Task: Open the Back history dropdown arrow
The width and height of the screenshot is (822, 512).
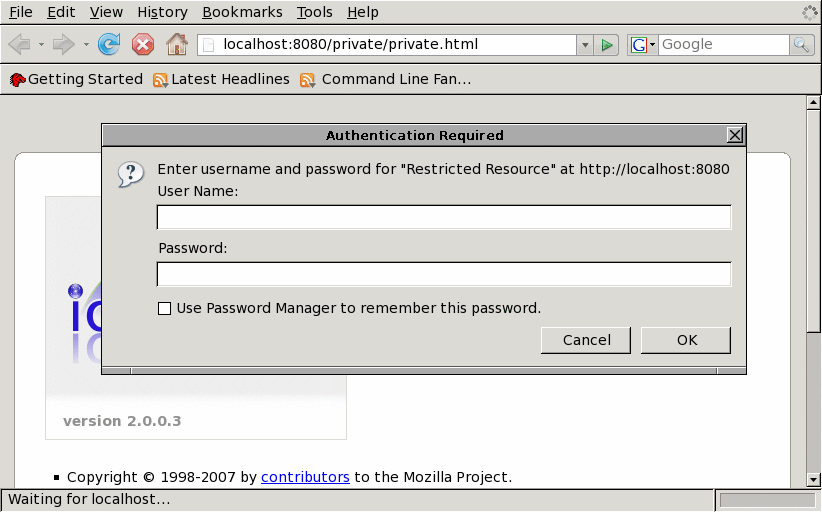Action: click(x=41, y=45)
